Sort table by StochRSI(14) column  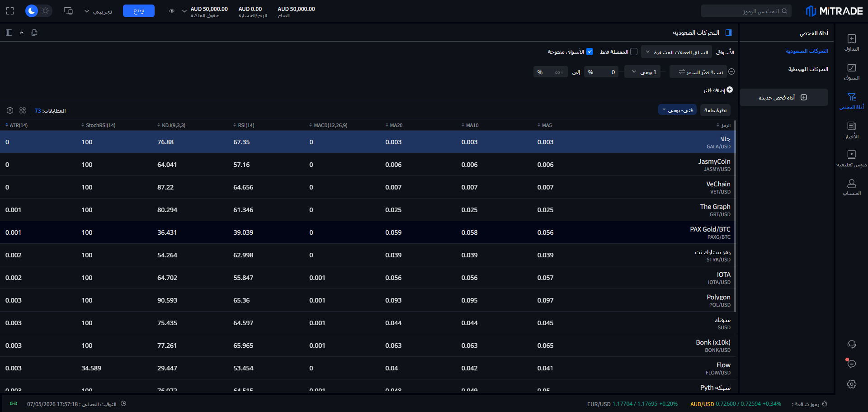point(98,125)
